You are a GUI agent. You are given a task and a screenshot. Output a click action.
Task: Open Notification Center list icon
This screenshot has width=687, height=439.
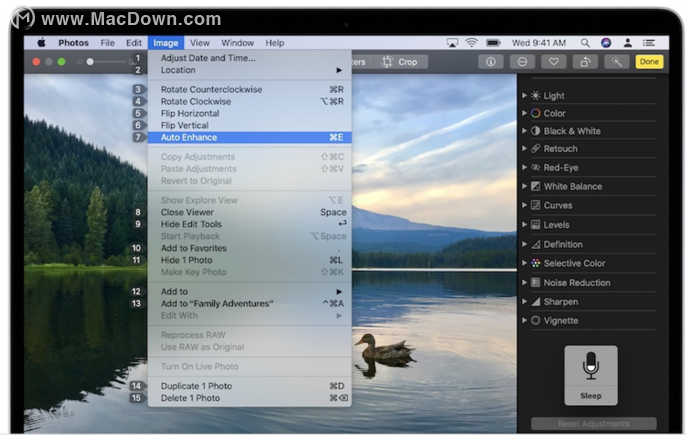(649, 43)
